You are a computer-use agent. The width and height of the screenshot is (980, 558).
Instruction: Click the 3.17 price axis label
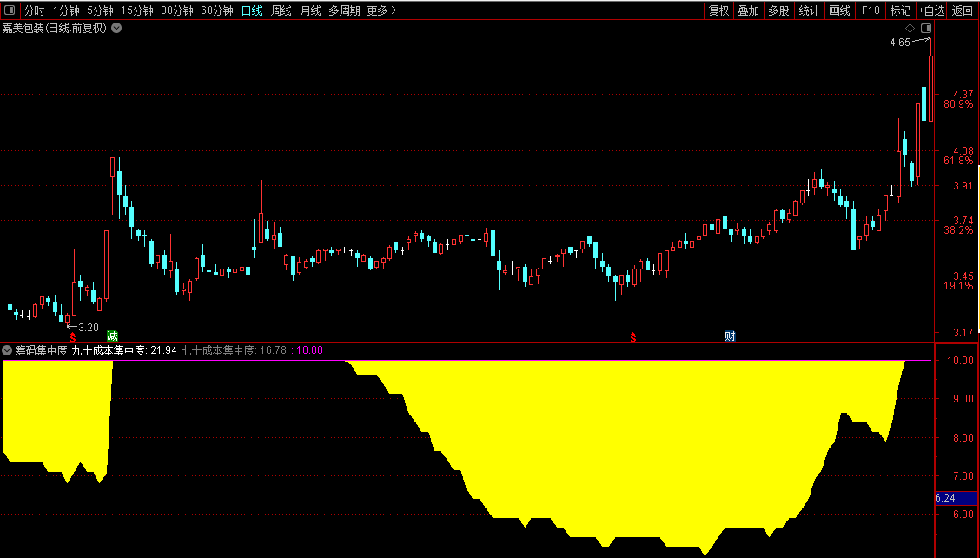point(963,333)
